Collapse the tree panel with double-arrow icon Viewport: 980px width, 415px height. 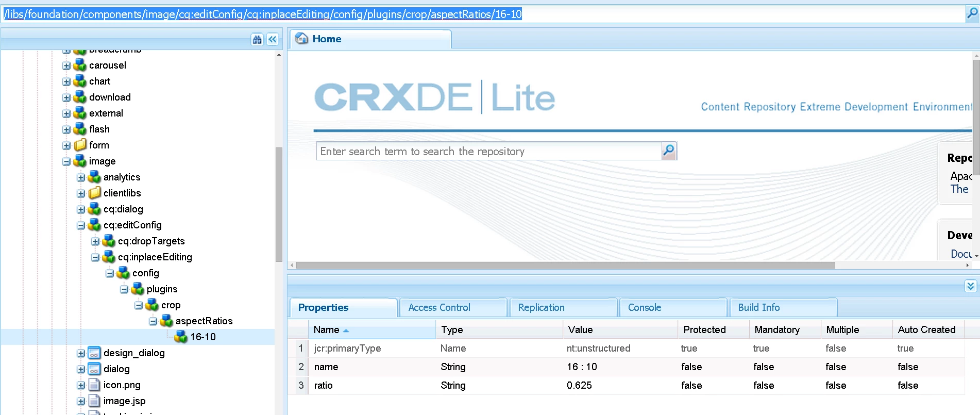click(x=273, y=39)
